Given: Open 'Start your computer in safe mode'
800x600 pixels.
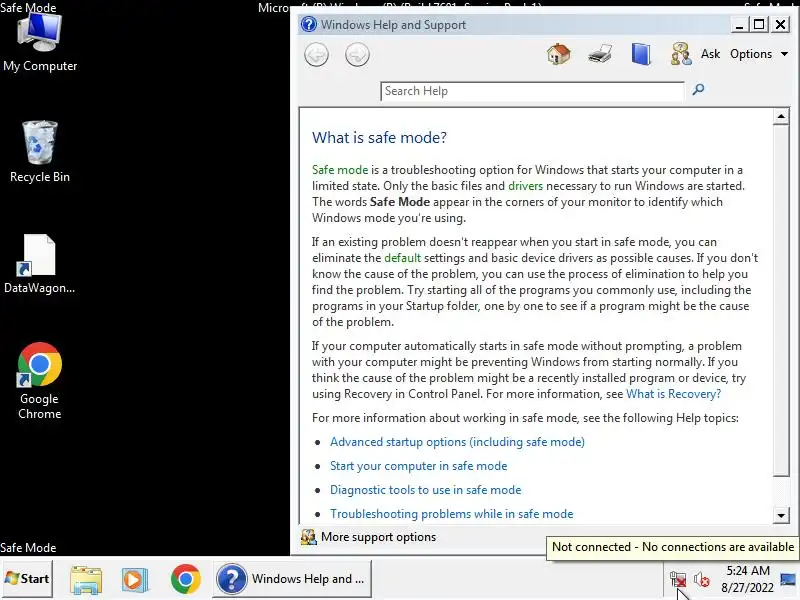Looking at the screenshot, I should 418,466.
